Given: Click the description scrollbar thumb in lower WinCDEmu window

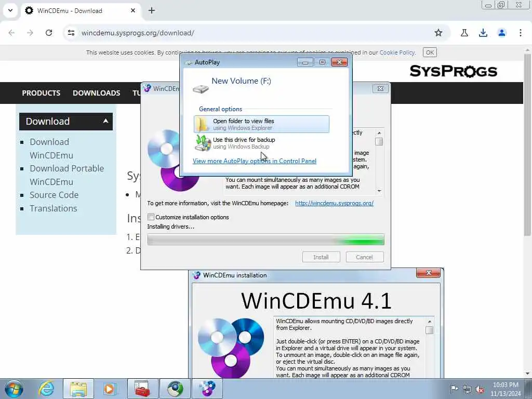Looking at the screenshot, I should coord(429,330).
